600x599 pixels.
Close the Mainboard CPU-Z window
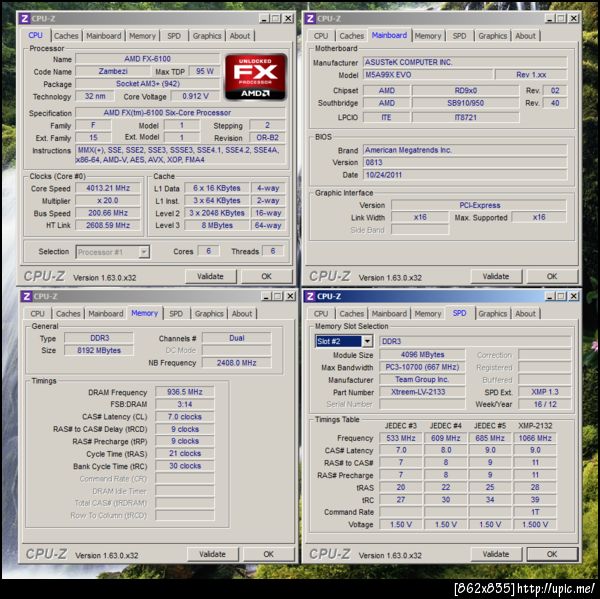[x=574, y=18]
